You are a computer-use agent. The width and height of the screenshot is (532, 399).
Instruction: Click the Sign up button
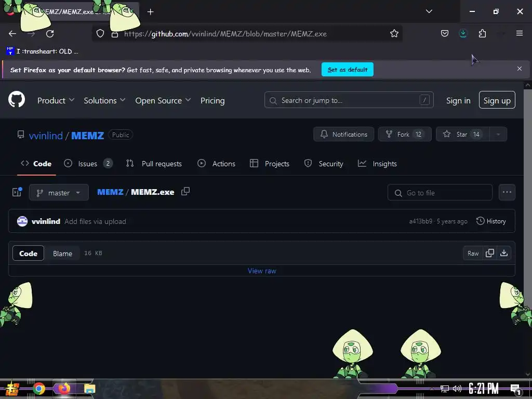497,100
